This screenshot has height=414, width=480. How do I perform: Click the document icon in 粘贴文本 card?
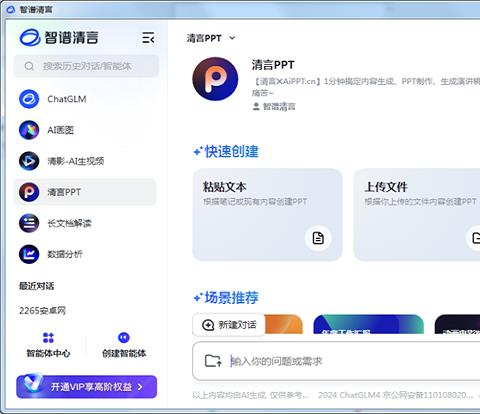[318, 238]
